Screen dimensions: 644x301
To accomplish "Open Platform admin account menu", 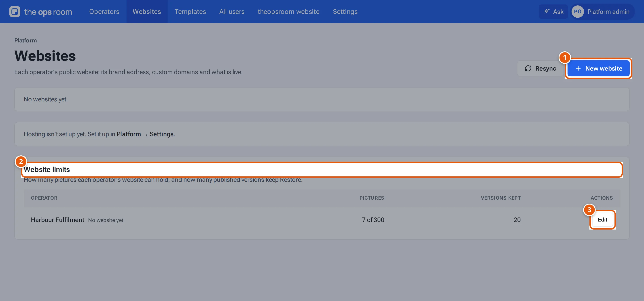I will [x=602, y=11].
